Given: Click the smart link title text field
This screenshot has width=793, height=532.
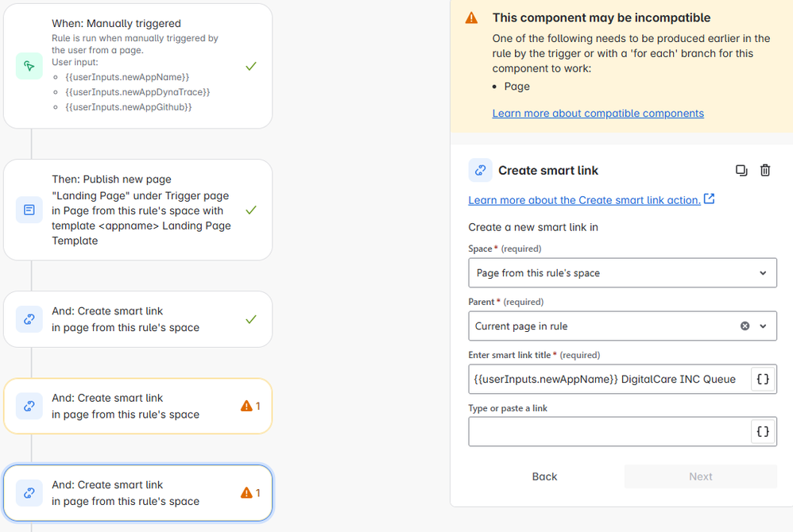Looking at the screenshot, I should click(x=609, y=380).
